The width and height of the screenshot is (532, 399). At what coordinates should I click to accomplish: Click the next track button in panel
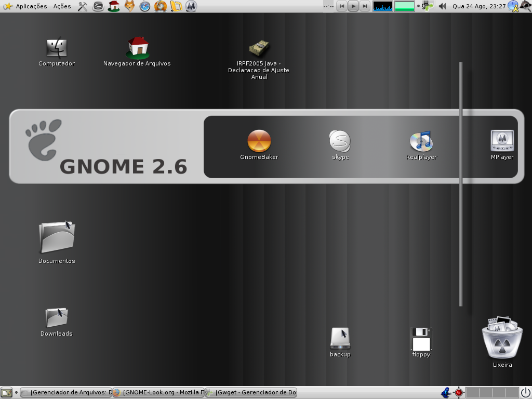click(x=365, y=6)
